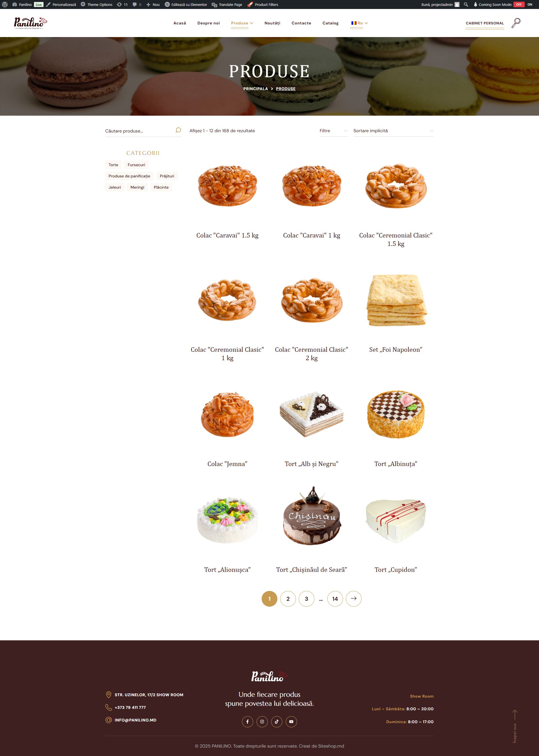The width and height of the screenshot is (539, 756).
Task: Set Coming Soon Mode to OFF
Action: point(519,5)
